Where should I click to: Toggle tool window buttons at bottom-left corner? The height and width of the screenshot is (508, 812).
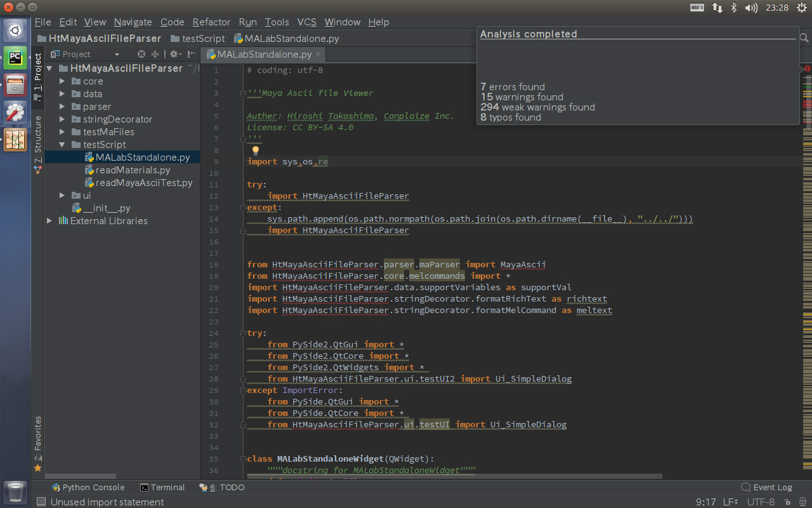click(x=41, y=502)
